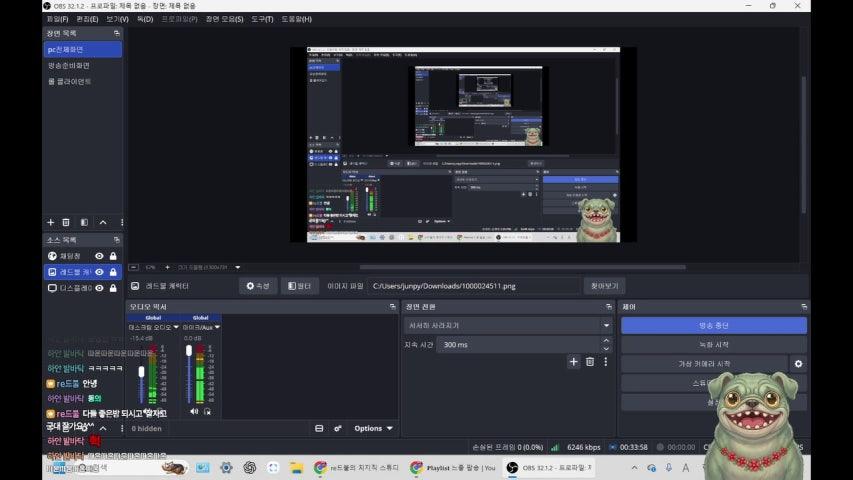The height and width of the screenshot is (480, 853).
Task: Open the 도구(T) menu
Action: tap(262, 19)
